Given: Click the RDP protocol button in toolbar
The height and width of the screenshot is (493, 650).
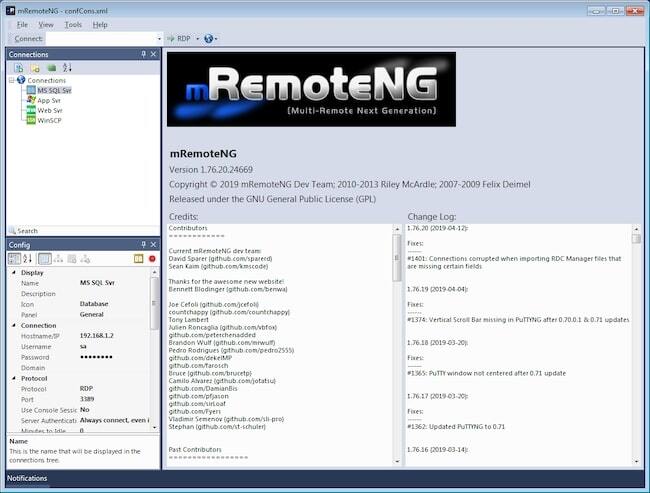Looking at the screenshot, I should [x=179, y=39].
